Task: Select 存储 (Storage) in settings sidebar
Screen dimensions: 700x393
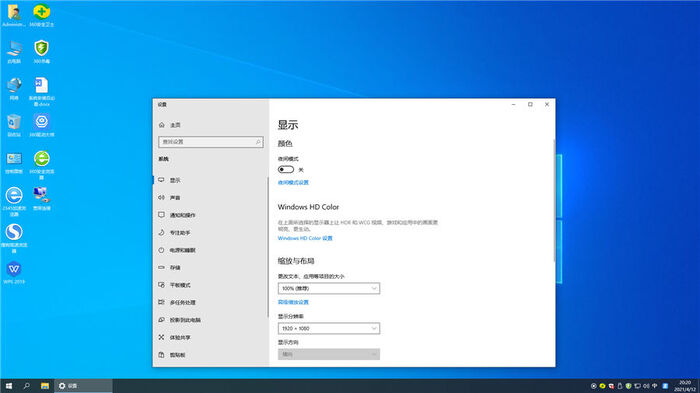Action: [210, 268]
